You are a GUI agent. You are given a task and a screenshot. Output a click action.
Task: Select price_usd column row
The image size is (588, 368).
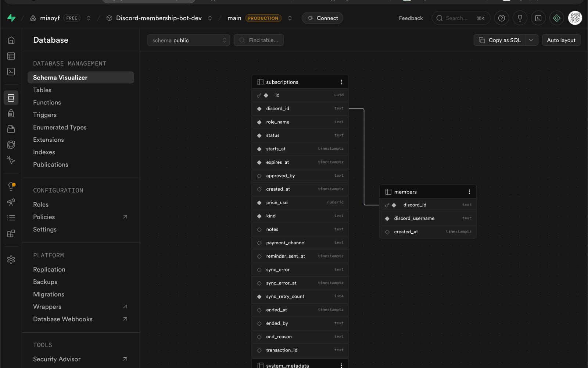[x=300, y=202]
